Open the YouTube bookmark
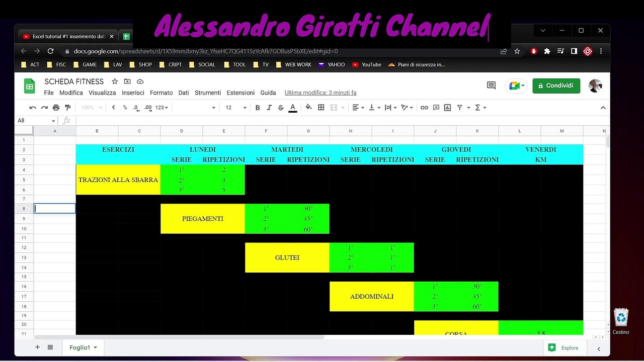 click(x=367, y=64)
